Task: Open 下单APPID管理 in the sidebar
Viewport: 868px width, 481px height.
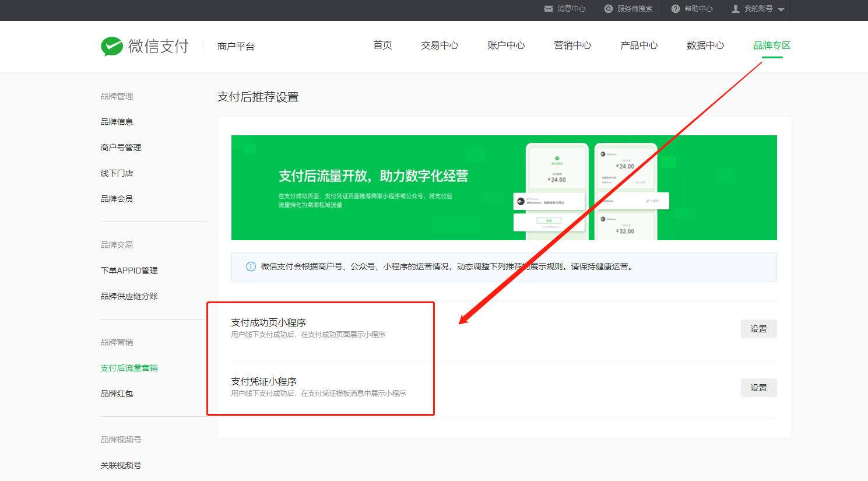Action: coord(129,271)
